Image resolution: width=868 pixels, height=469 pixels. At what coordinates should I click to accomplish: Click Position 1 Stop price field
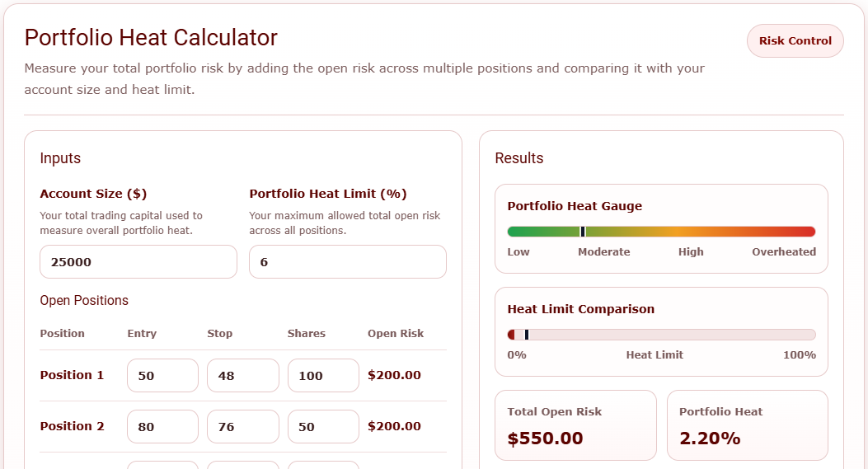point(242,376)
